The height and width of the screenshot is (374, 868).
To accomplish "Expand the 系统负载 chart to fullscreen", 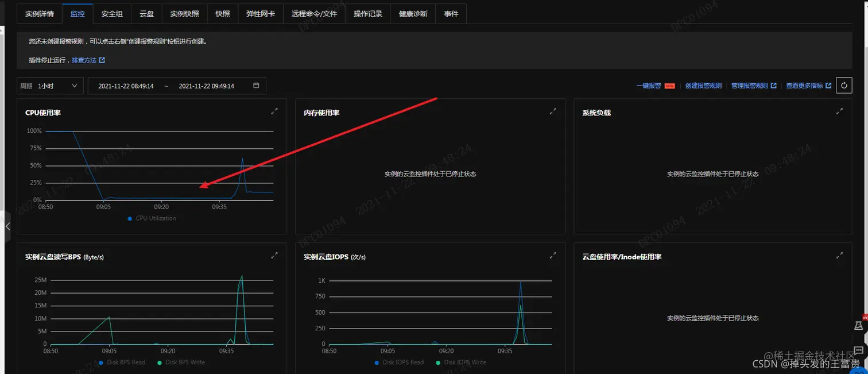I will (839, 111).
